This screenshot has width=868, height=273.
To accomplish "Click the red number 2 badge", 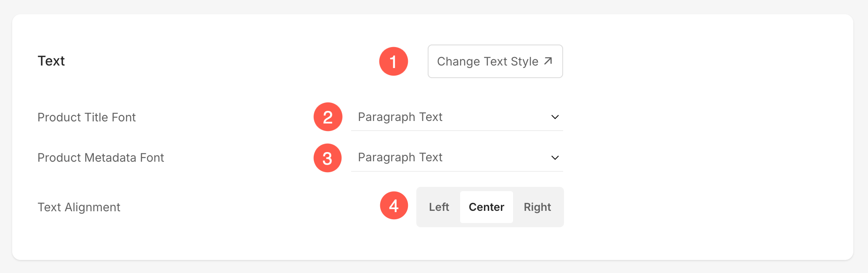I will pos(328,117).
